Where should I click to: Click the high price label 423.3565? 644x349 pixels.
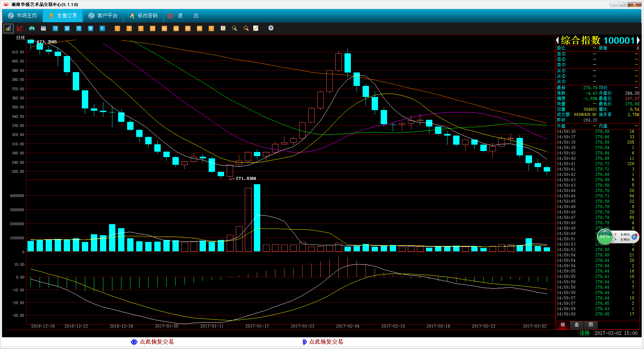click(47, 42)
